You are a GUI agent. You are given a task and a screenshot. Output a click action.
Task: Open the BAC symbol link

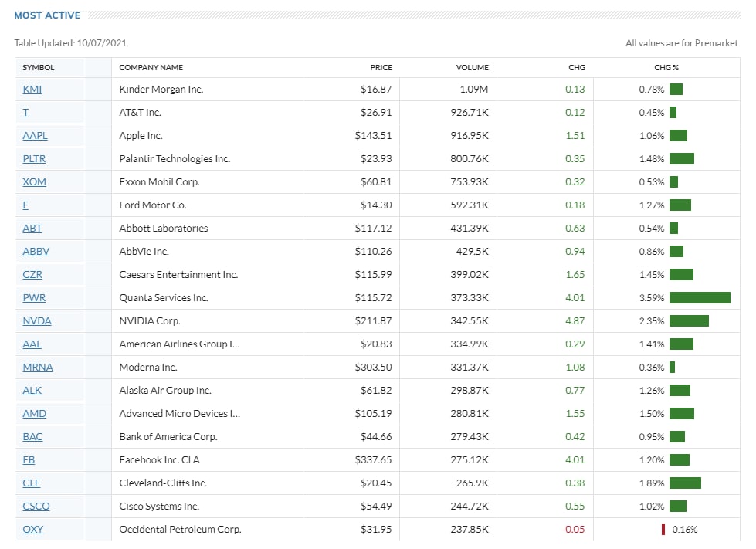[32, 436]
